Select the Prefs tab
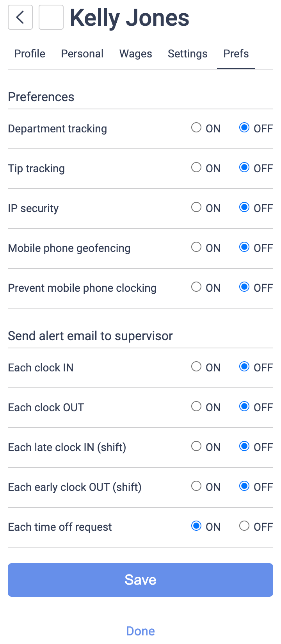Image resolution: width=281 pixels, height=644 pixels. (236, 54)
